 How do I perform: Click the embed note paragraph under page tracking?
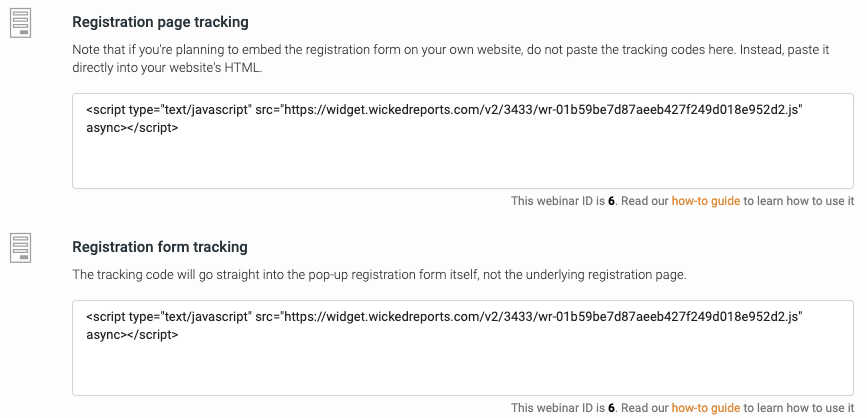pyautogui.click(x=451, y=59)
